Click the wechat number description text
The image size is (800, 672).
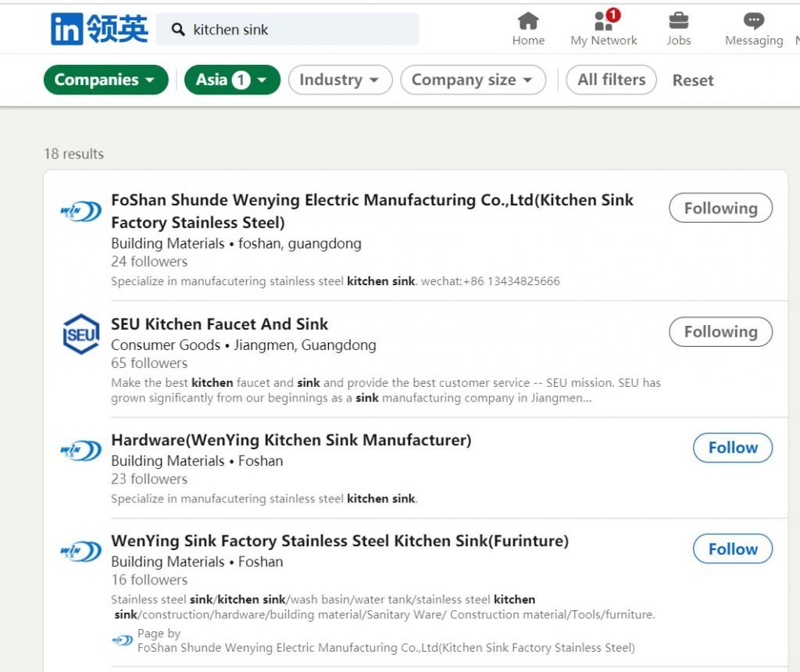click(335, 281)
